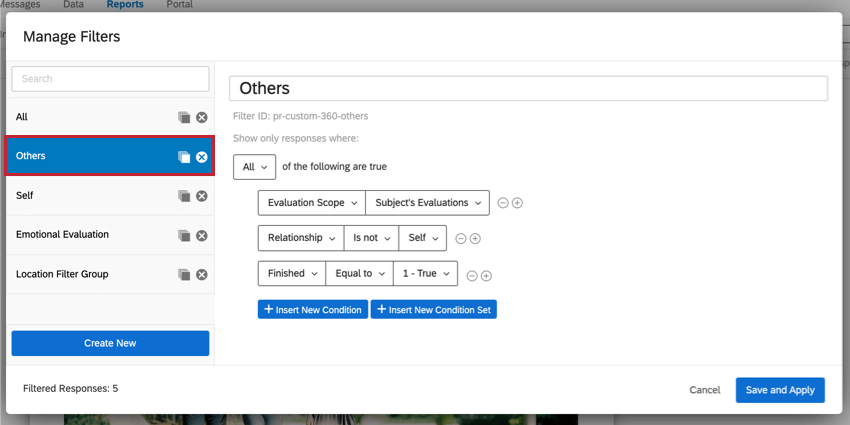Add condition after the Finished row

[x=486, y=276]
